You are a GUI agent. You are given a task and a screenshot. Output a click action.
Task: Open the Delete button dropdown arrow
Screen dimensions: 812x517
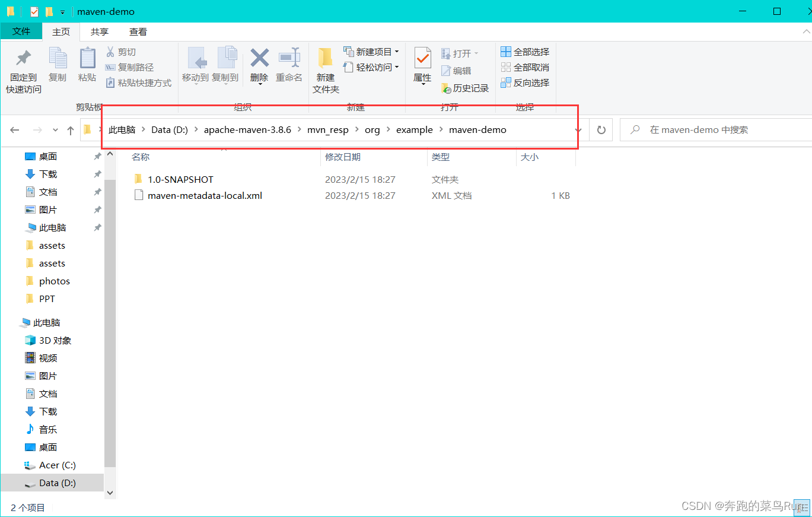tap(259, 85)
